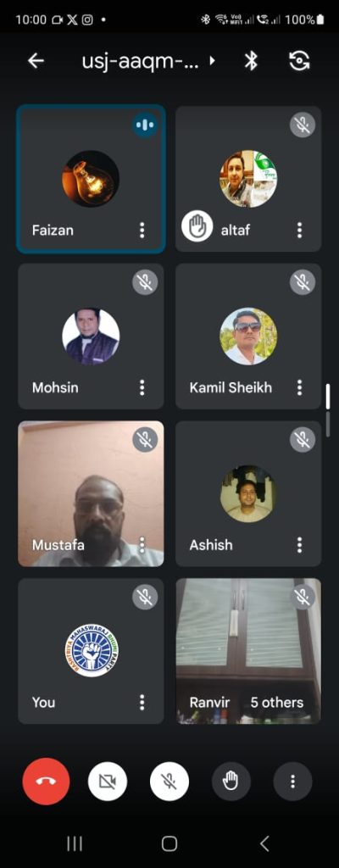Viewport: 339px width, 868px height.
Task: Tap Faizan's speaking audio indicator
Action: (145, 125)
